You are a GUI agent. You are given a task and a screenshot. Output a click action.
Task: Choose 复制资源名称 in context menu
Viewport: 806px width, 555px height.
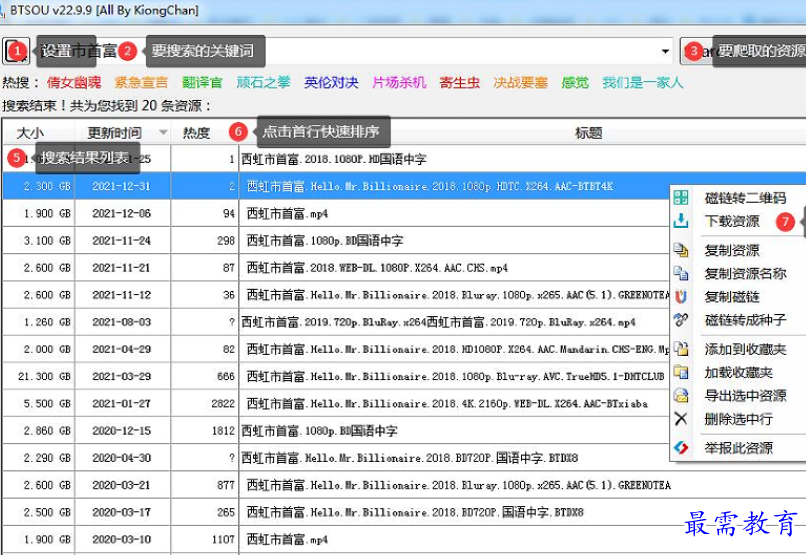[x=745, y=273]
